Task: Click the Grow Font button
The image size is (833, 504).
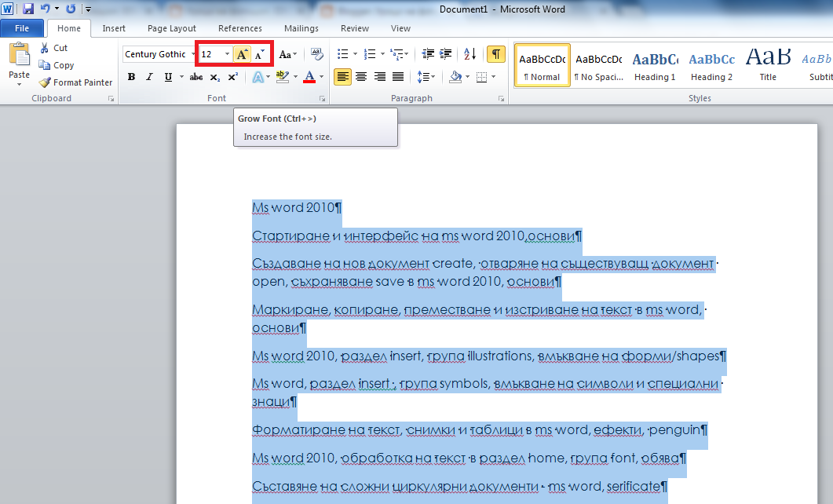Action: point(242,54)
